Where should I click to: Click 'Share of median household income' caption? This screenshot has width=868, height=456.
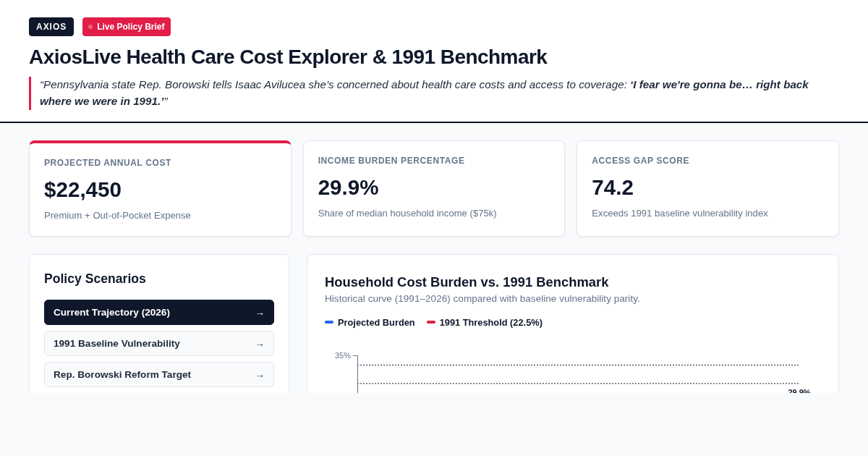[x=407, y=214]
